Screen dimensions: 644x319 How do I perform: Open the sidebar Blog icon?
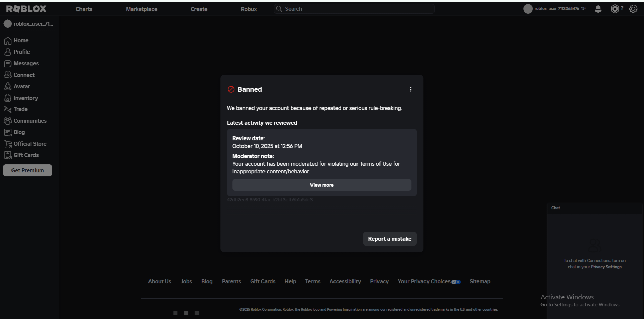click(x=8, y=132)
